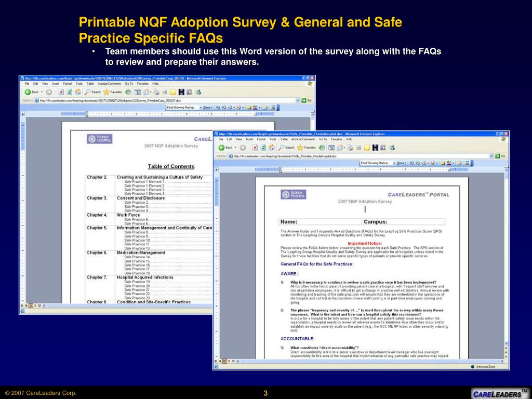This screenshot has width=532, height=399.
Task: Click 'Table of Contents' heading in Survey
Action: [x=171, y=166]
